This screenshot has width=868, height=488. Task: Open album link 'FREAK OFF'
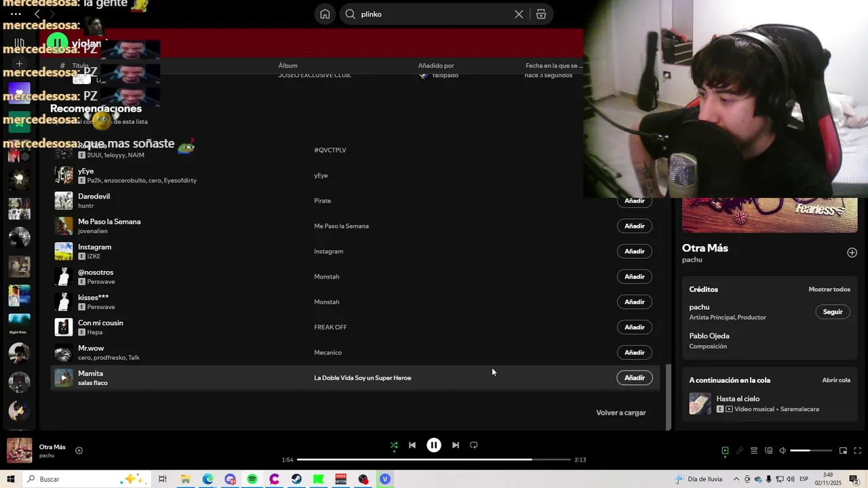pos(330,327)
